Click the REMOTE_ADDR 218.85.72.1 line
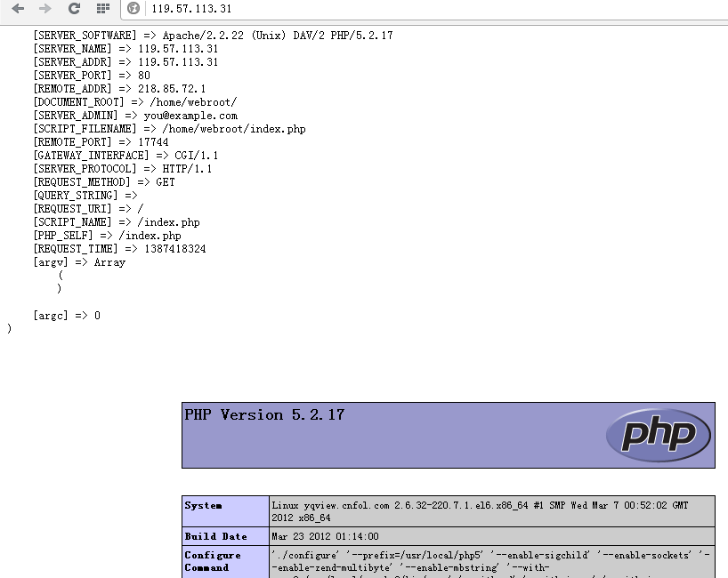This screenshot has height=578, width=728. coord(119,89)
